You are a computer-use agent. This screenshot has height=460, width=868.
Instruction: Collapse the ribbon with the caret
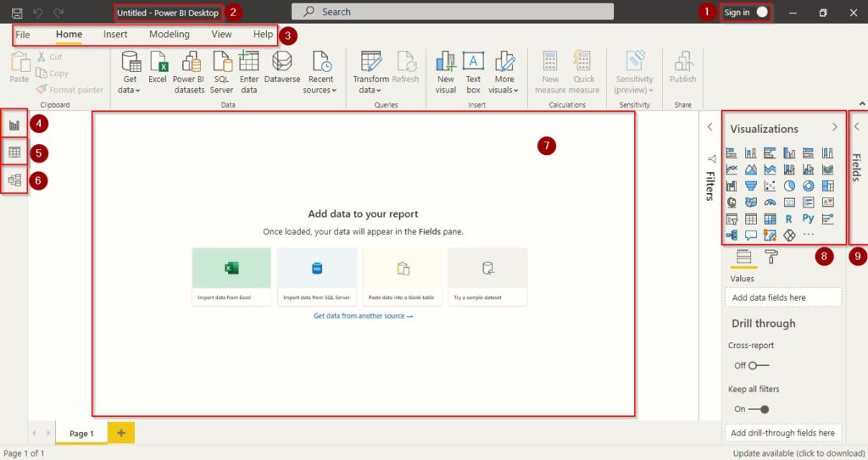click(861, 104)
